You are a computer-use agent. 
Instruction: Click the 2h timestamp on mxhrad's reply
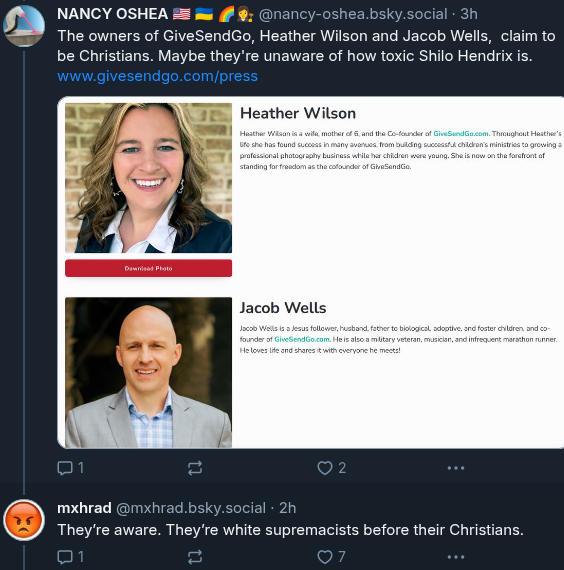point(287,508)
